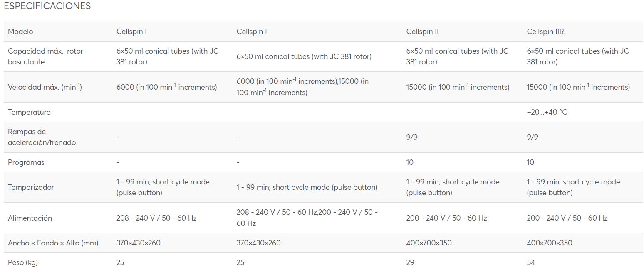Select 208 - 240 V value for first Cellspin I
Image resolution: width=644 pixels, height=272 pixels.
click(x=156, y=218)
